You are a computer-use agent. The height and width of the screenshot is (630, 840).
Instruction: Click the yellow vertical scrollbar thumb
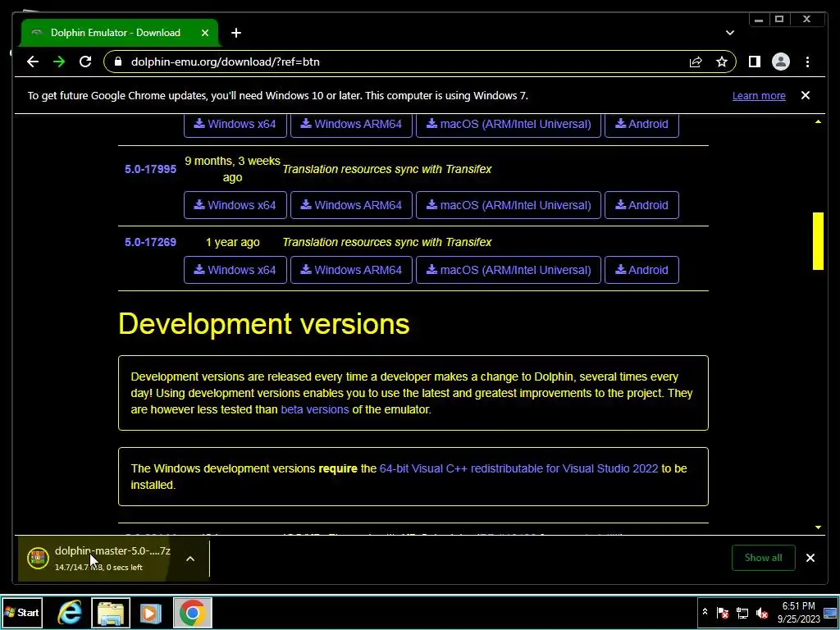click(818, 241)
